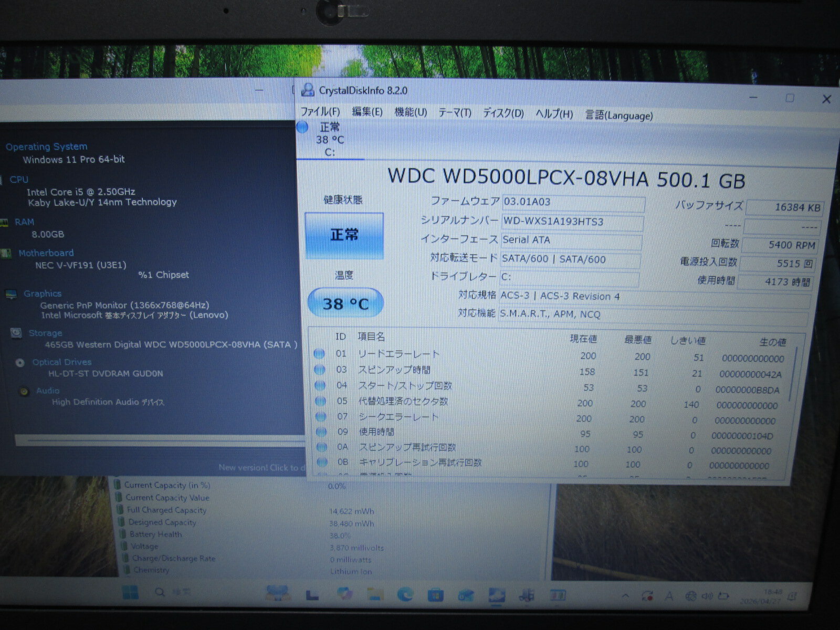Image resolution: width=840 pixels, height=630 pixels.
Task: Click the serial number field
Action: click(572, 222)
